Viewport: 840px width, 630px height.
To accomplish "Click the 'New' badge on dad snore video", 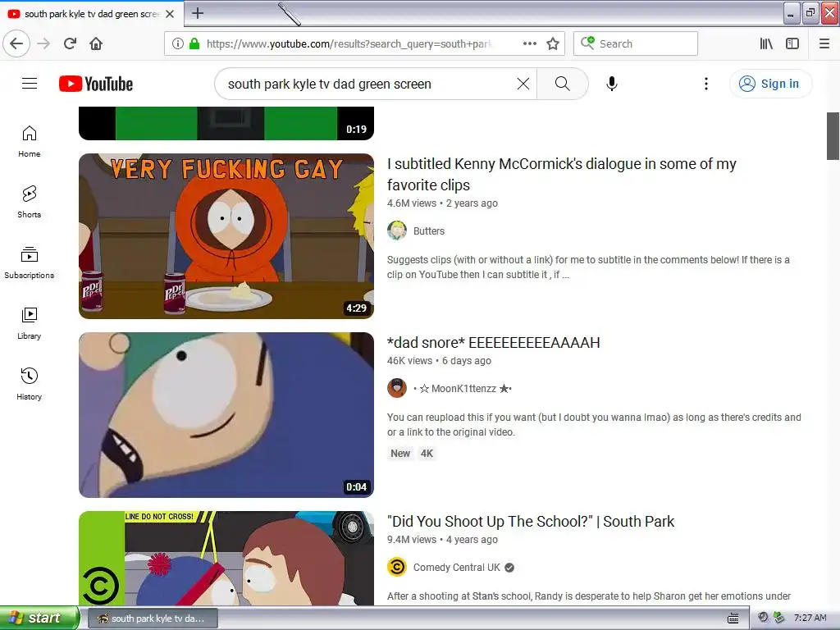I will (400, 453).
